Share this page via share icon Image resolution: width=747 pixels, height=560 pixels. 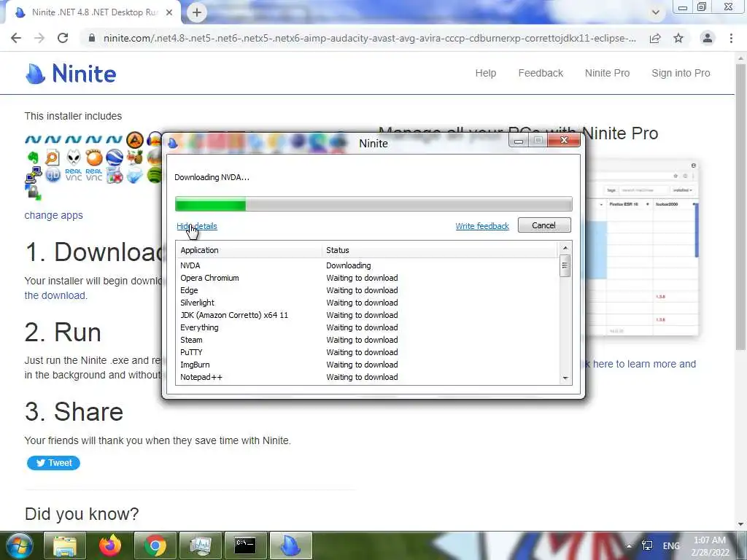click(655, 38)
